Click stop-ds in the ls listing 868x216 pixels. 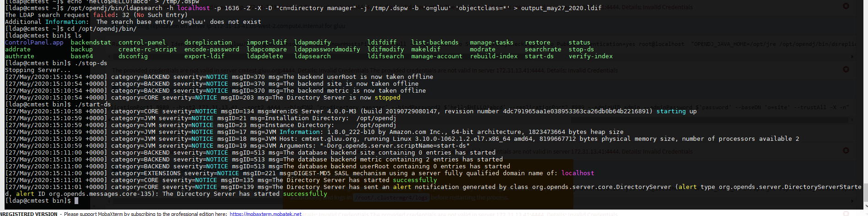point(582,49)
